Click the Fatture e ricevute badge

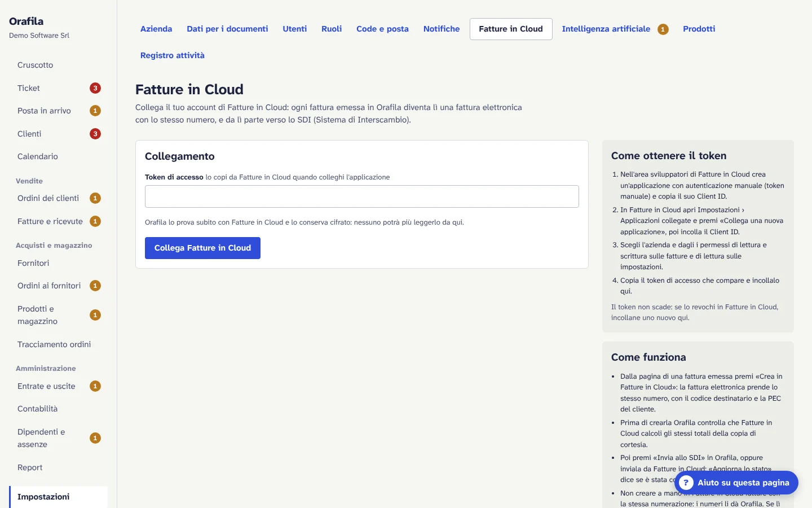tap(95, 221)
